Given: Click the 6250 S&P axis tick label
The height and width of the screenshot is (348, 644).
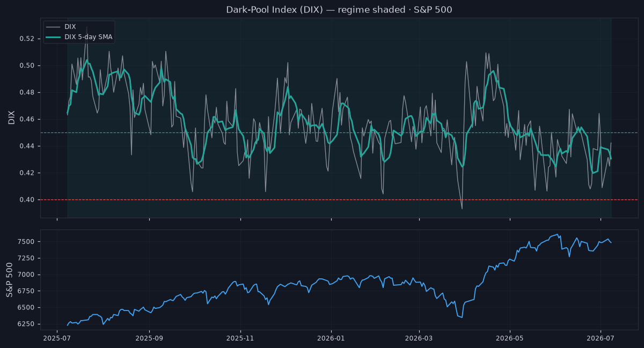Looking at the screenshot, I should [x=26, y=324].
